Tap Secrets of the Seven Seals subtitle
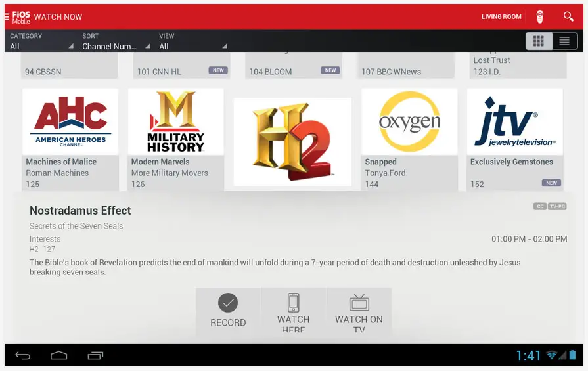This screenshot has height=371, width=588. (76, 226)
